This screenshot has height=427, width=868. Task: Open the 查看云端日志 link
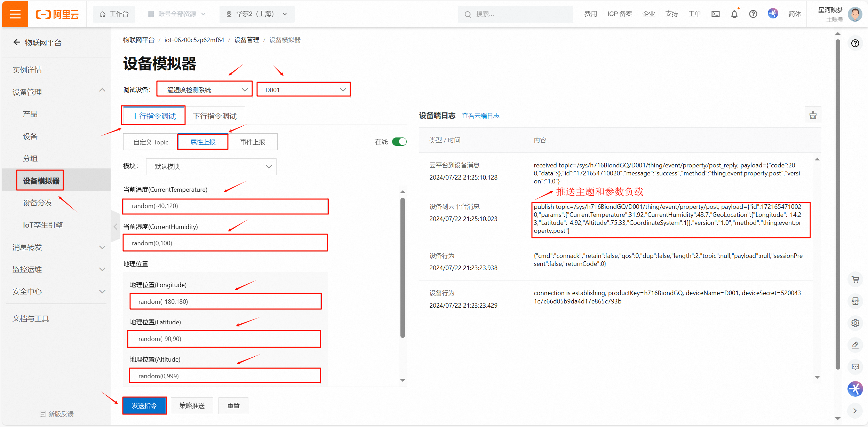point(481,116)
